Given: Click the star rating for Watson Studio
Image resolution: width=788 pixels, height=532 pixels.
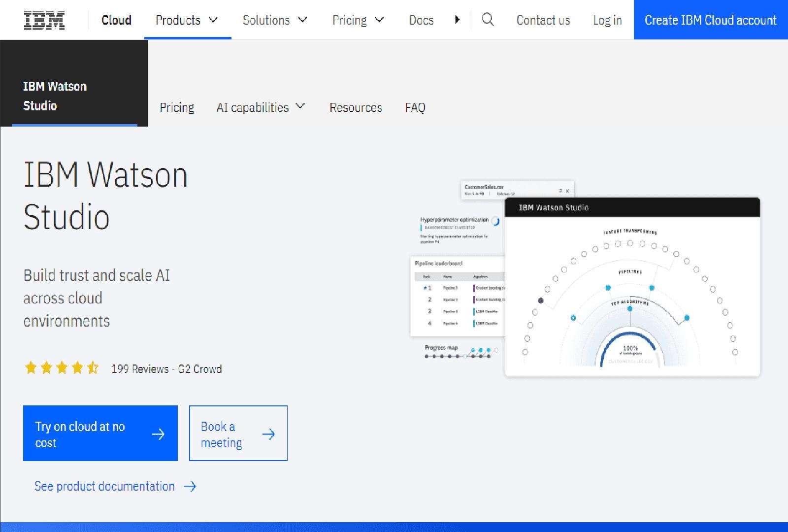Looking at the screenshot, I should 62,367.
